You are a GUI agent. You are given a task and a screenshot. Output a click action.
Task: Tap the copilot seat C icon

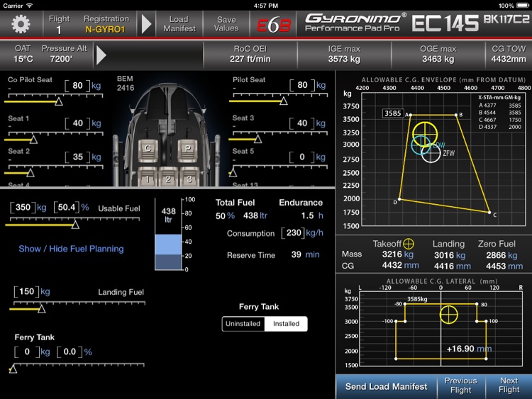(148, 150)
